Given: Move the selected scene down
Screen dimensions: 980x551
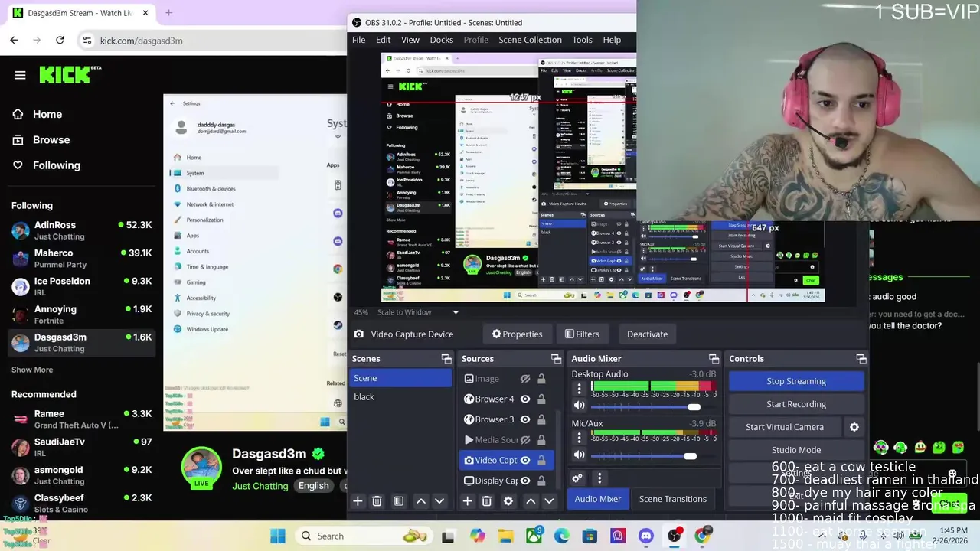Looking at the screenshot, I should click(439, 501).
